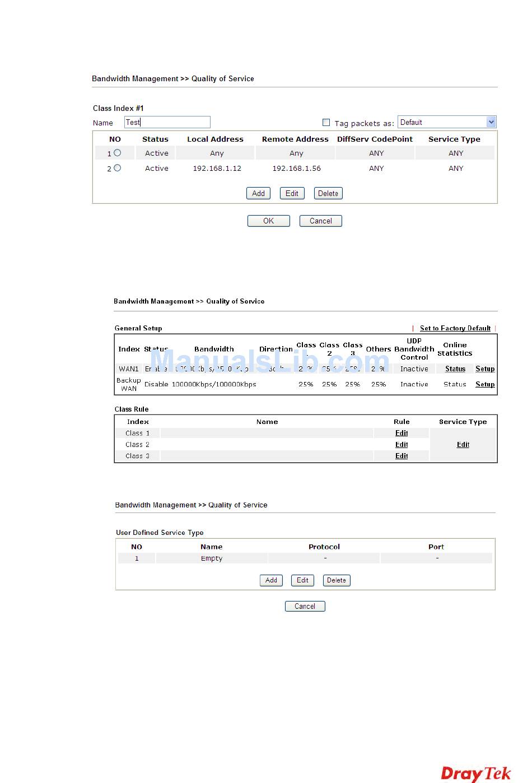Confirm with the OK button
Image resolution: width=532 pixels, height=783 pixels.
269,221
